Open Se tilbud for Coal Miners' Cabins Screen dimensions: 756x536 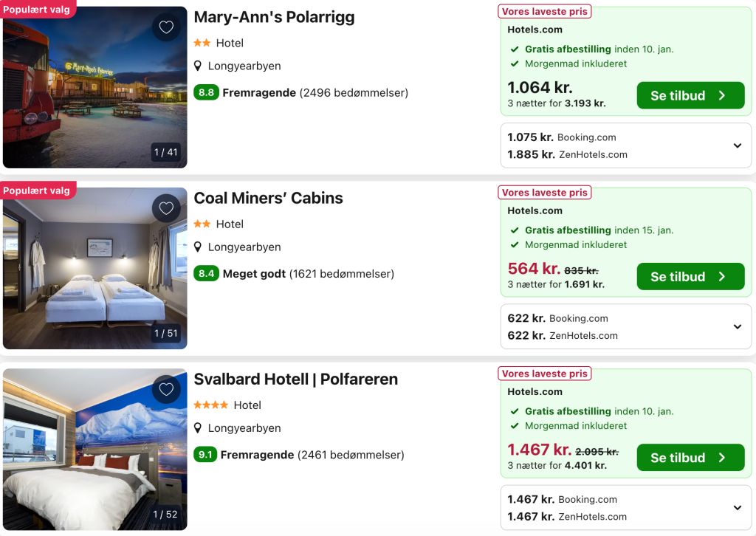point(690,277)
